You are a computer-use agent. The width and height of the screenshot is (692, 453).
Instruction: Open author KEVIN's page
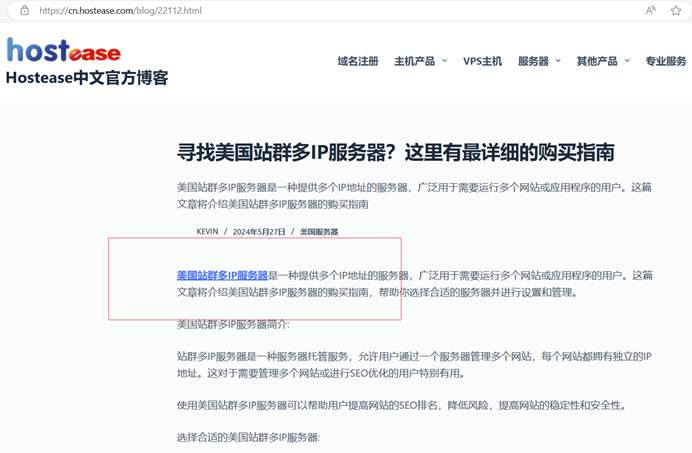207,232
